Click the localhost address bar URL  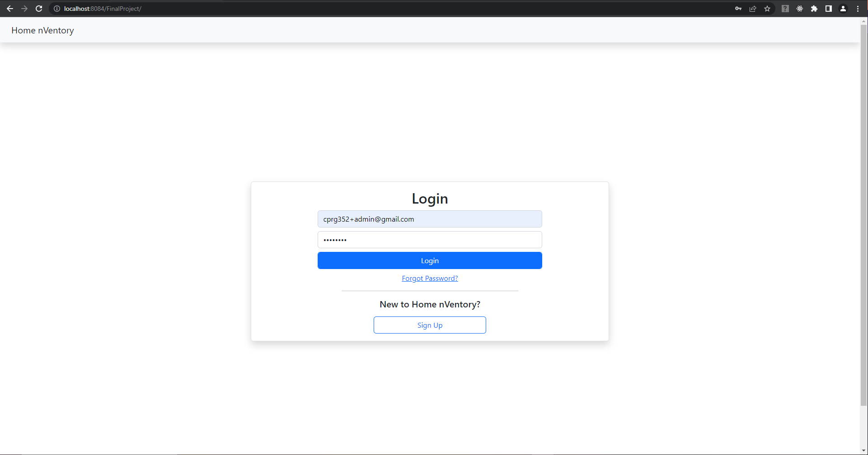103,9
